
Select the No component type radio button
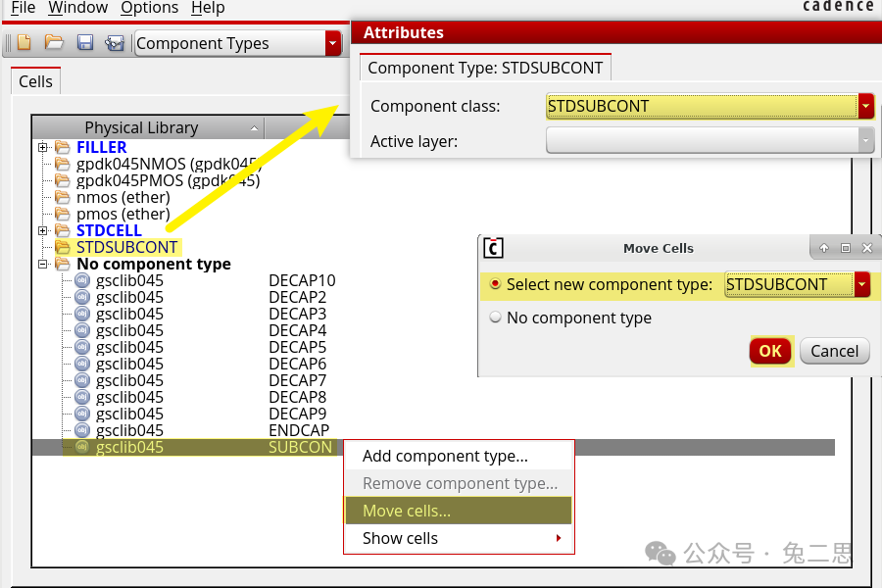tap(494, 318)
